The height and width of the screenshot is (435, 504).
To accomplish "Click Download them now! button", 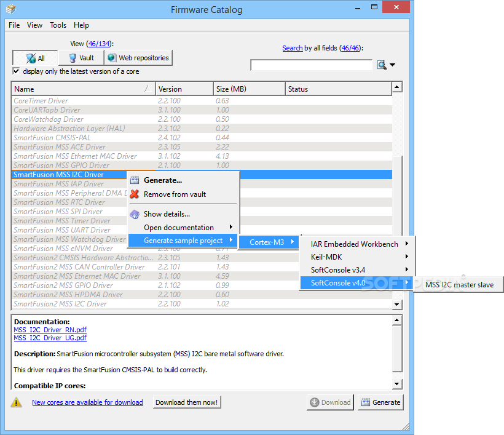I will [187, 402].
